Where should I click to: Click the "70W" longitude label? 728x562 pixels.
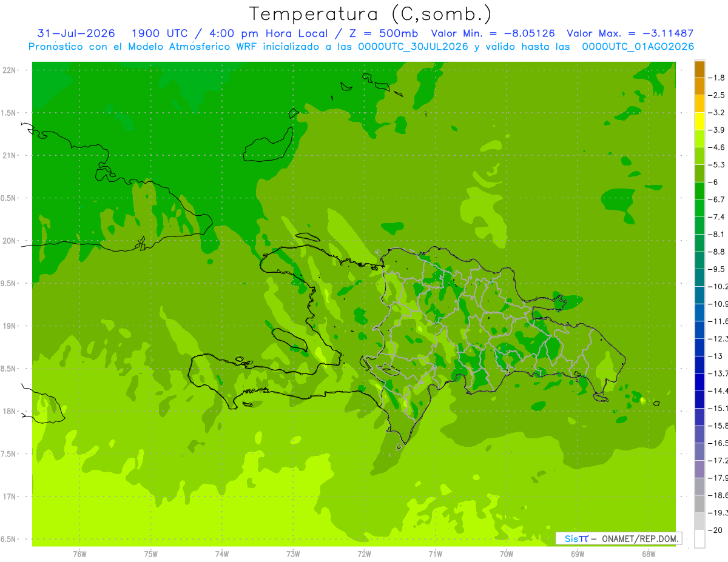[x=506, y=554]
